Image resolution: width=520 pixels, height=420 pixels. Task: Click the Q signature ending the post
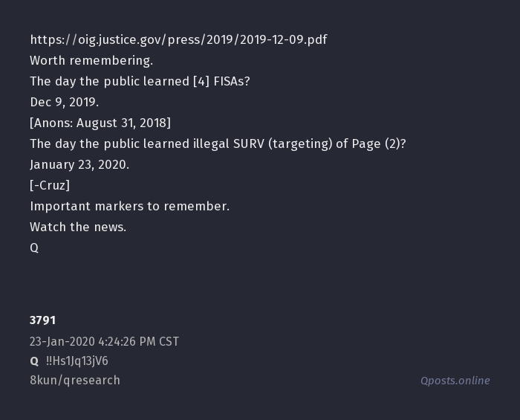click(34, 248)
